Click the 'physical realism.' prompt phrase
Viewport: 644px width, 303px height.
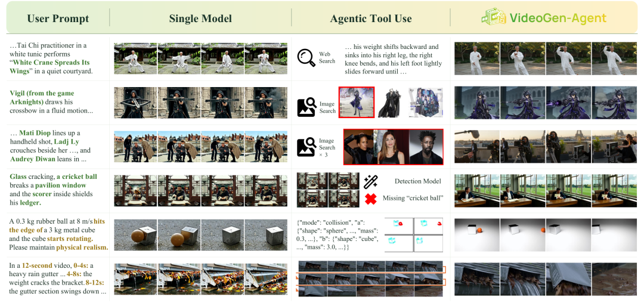coord(82,247)
